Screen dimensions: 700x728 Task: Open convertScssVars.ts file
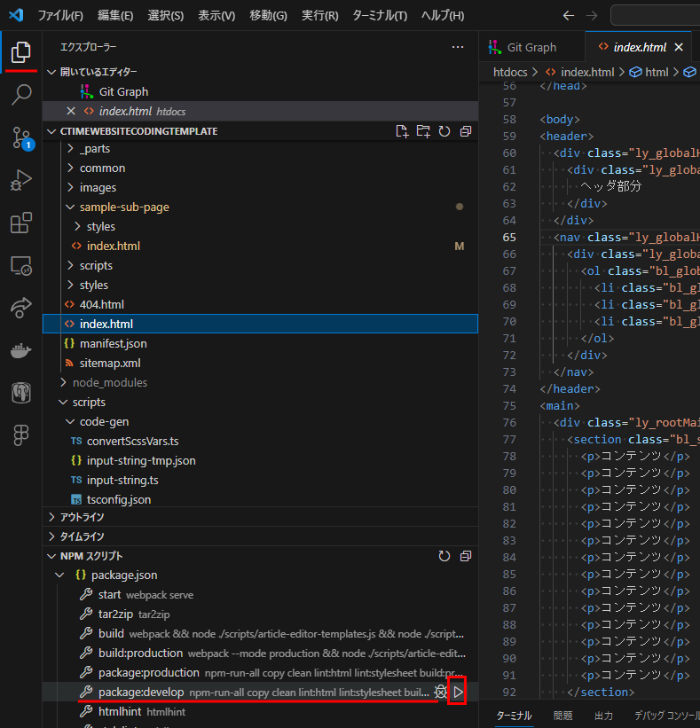pyautogui.click(x=260, y=441)
